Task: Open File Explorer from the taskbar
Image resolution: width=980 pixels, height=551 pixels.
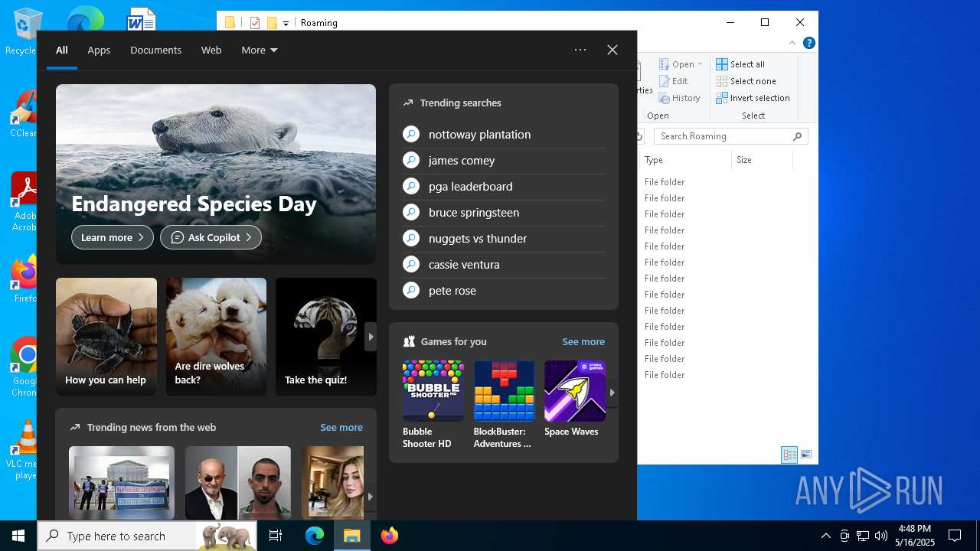Action: click(x=352, y=536)
